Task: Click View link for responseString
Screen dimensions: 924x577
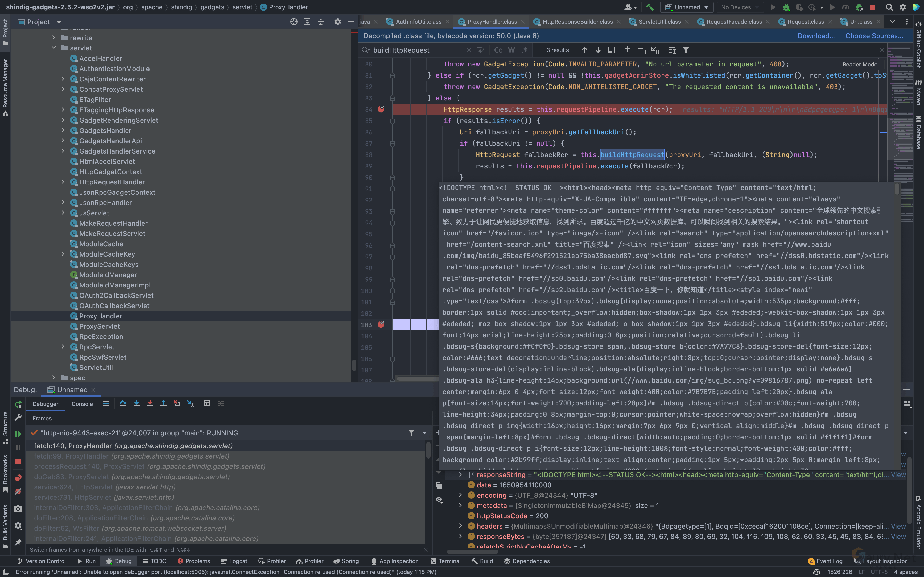Action: pos(898,475)
